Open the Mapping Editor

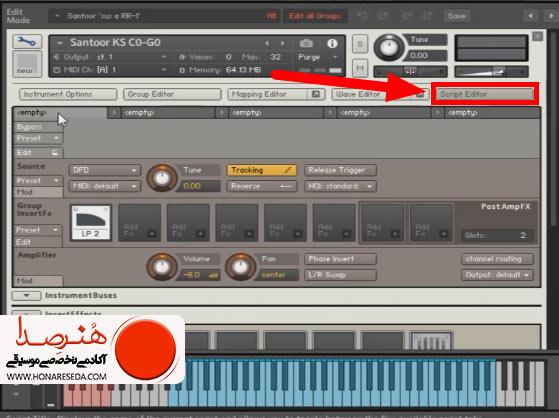[267, 94]
